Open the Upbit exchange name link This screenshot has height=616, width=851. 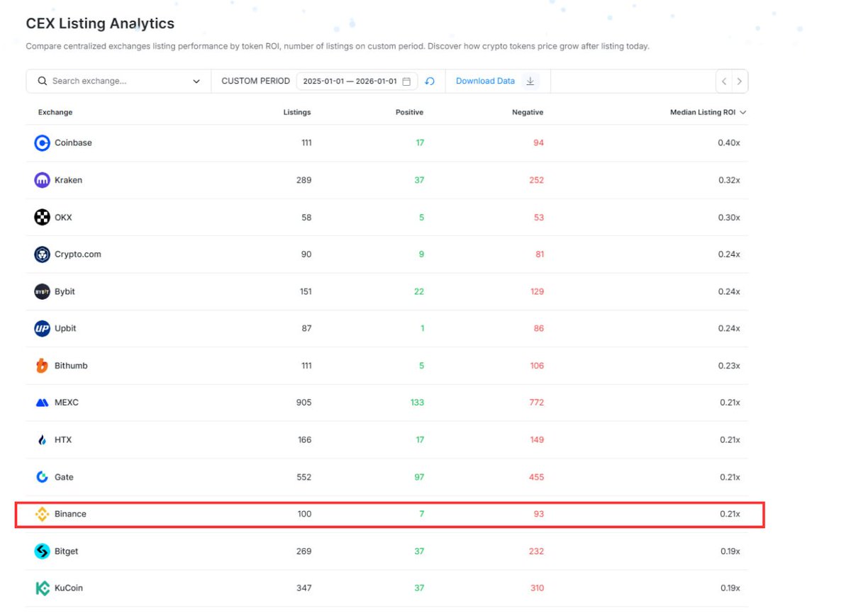point(65,328)
